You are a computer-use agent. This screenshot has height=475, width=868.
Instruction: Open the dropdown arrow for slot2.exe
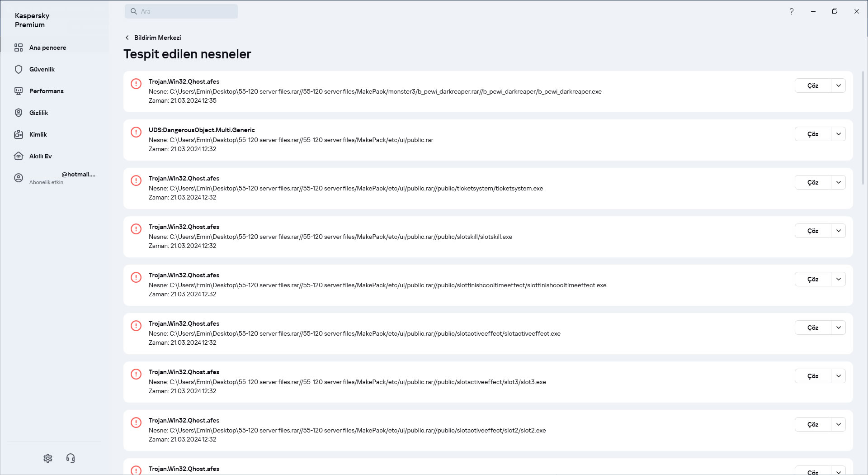[839, 424]
